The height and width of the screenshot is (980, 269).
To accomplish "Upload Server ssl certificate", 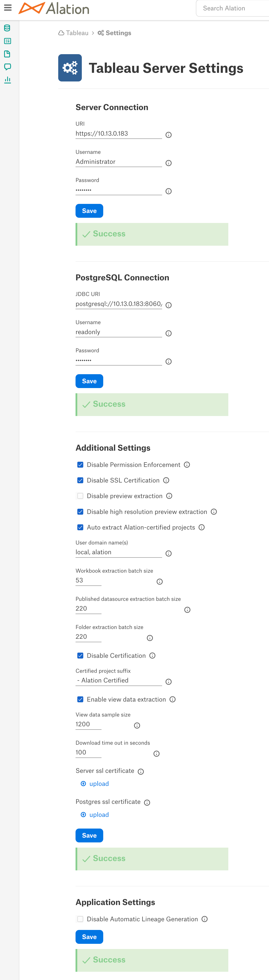I will click(95, 784).
